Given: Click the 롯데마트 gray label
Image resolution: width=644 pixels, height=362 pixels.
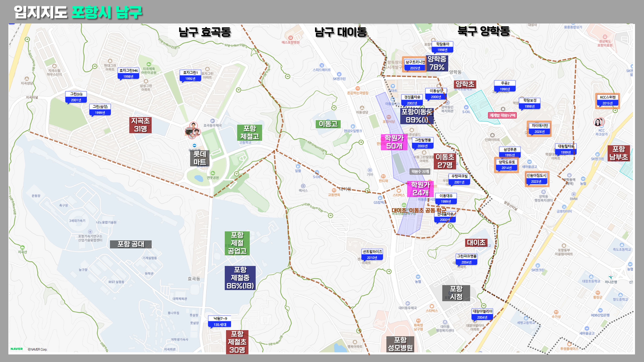Looking at the screenshot, I should [x=199, y=158].
